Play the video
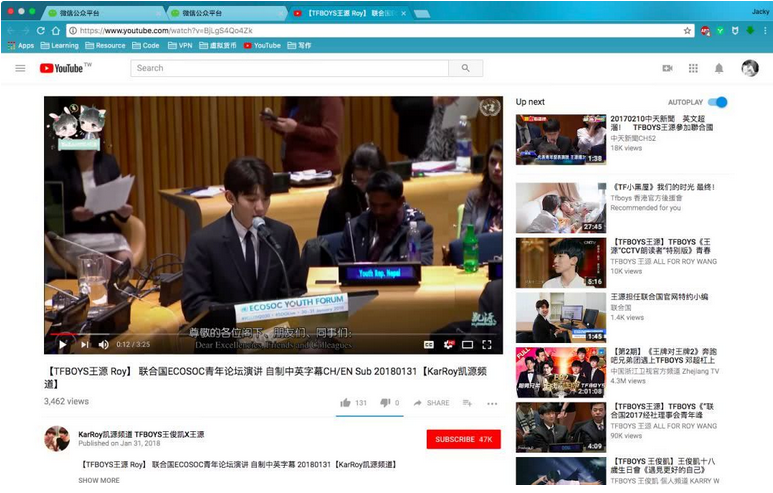The image size is (773, 493). tap(63, 345)
